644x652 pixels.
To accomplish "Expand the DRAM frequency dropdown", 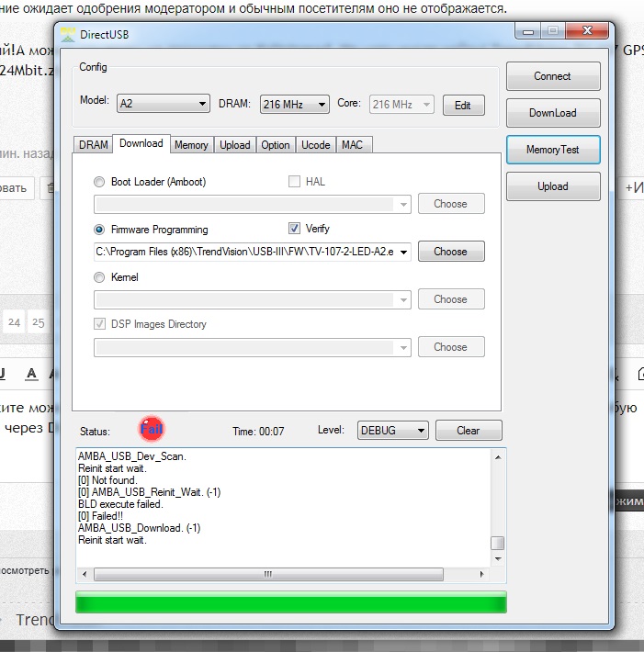I will click(x=294, y=104).
